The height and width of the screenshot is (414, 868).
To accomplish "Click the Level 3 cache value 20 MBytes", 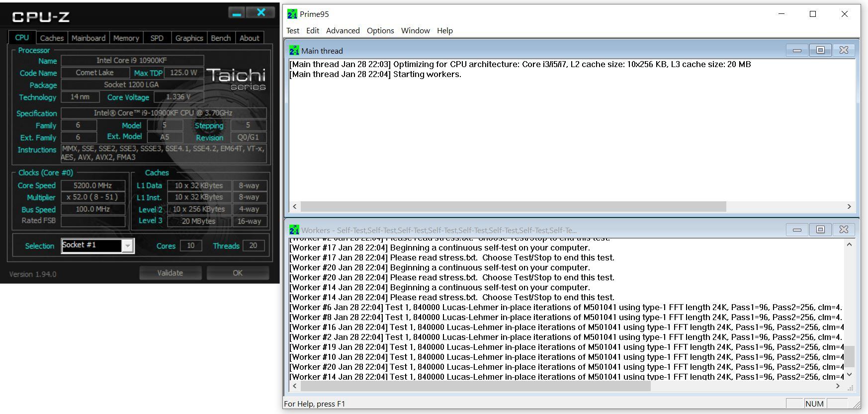I will tap(199, 221).
